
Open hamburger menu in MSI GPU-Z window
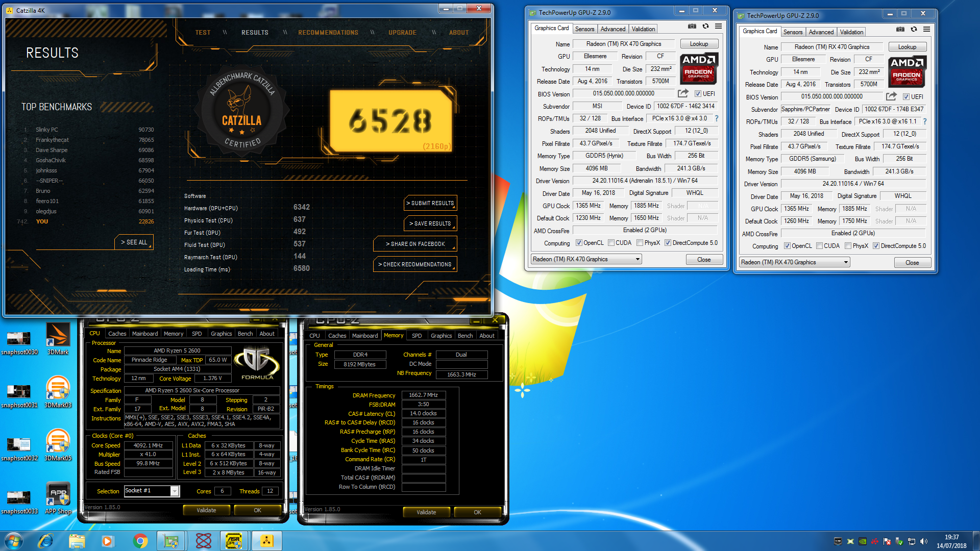click(x=718, y=27)
